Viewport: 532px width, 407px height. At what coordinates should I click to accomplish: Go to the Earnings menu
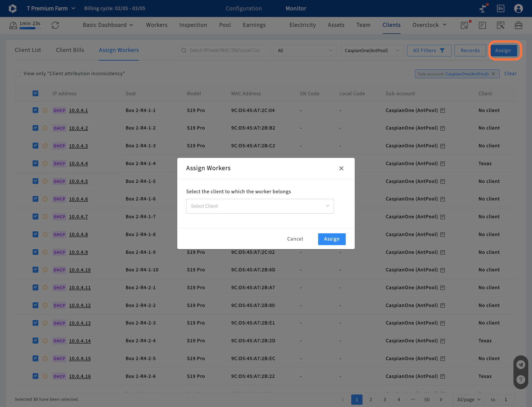254,25
